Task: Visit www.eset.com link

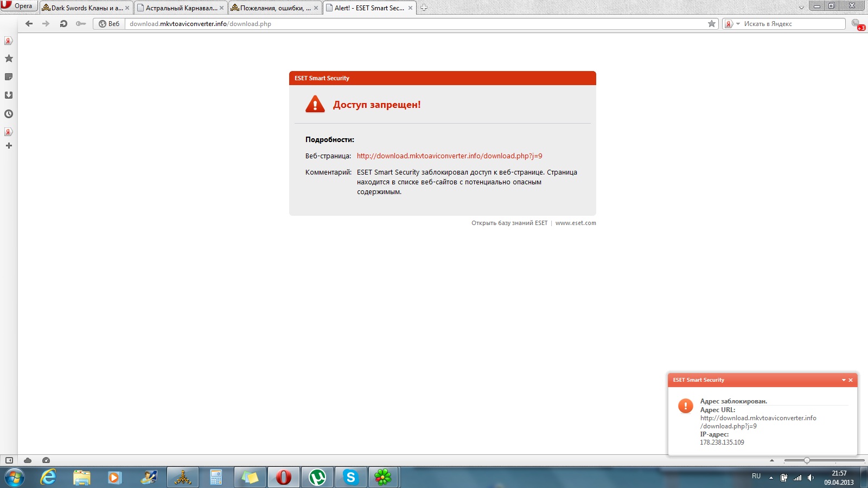Action: pyautogui.click(x=576, y=223)
